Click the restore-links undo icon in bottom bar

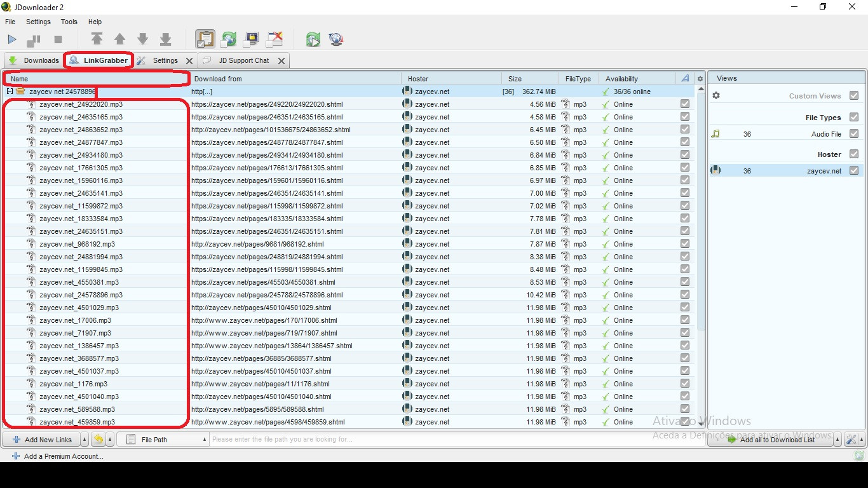98,439
